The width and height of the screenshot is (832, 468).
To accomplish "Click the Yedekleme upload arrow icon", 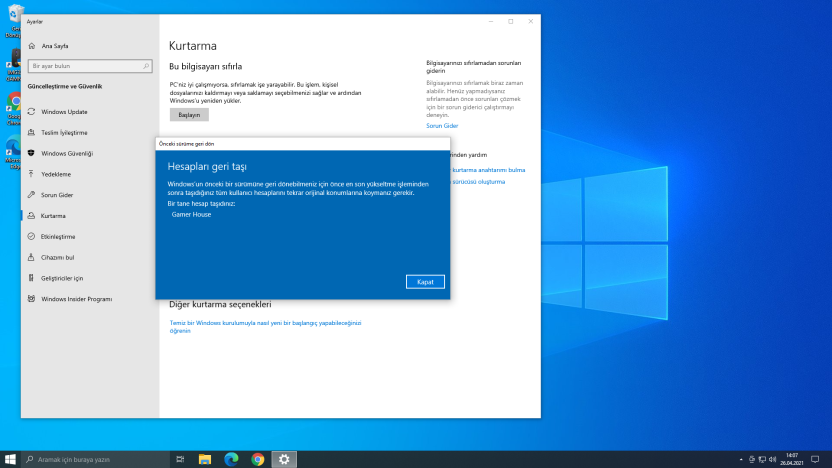I will tap(31, 174).
